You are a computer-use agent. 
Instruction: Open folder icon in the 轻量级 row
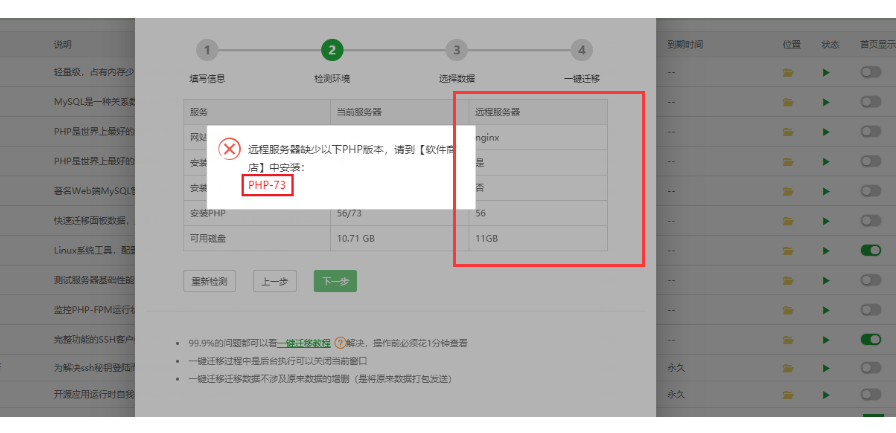coord(789,73)
